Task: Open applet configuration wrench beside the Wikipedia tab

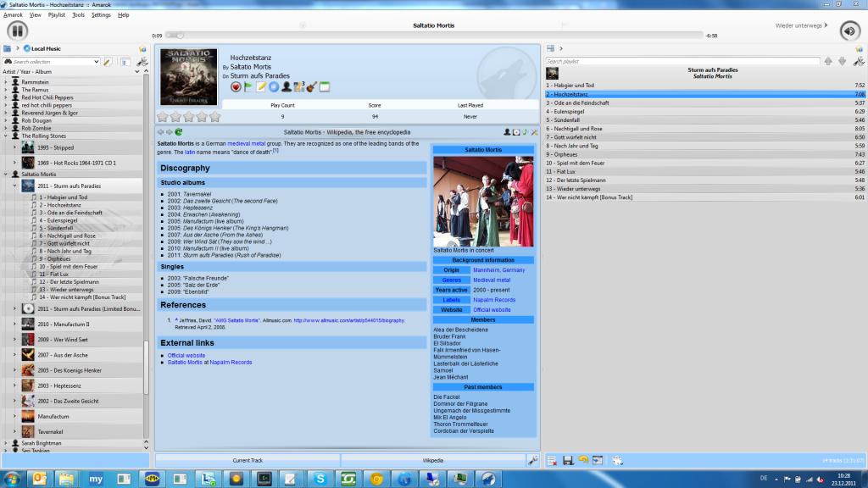Action: coord(533,460)
